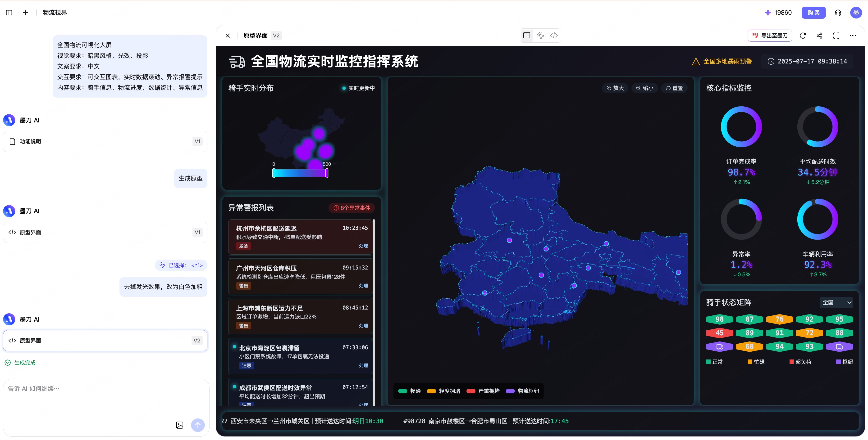Switch to preview window mode

pos(527,35)
